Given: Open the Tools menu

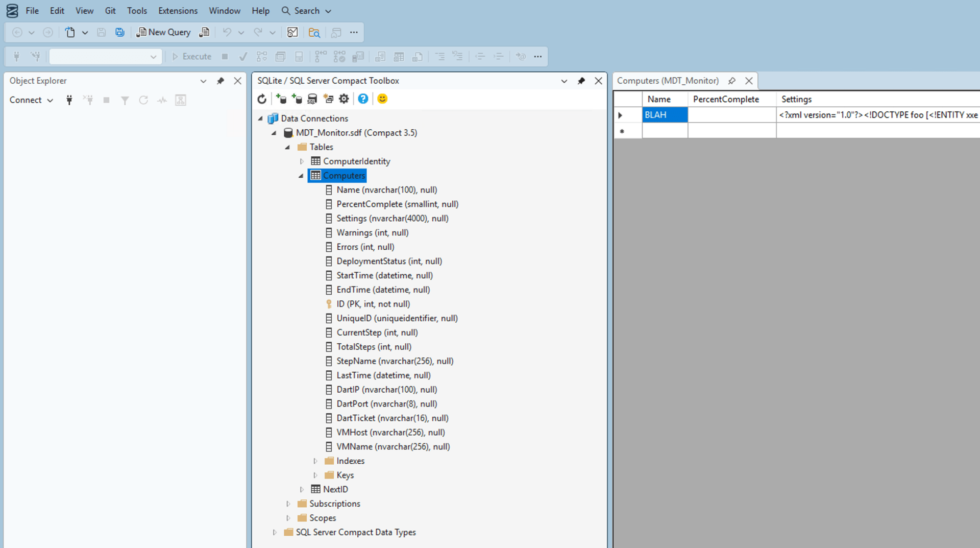Looking at the screenshot, I should pos(136,11).
